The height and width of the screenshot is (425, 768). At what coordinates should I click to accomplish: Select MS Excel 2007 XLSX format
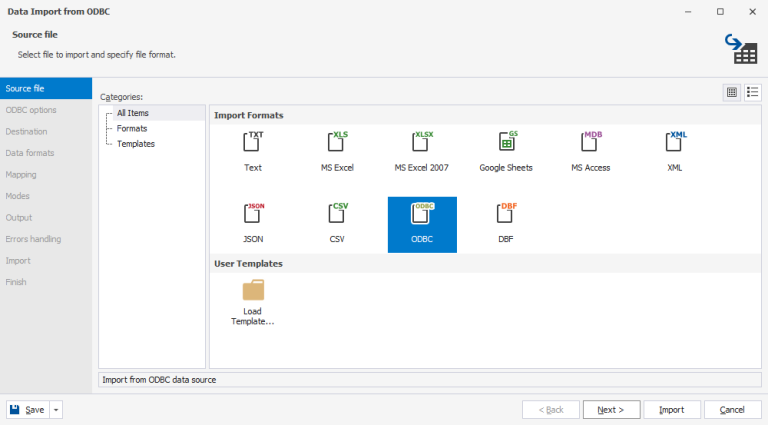click(x=422, y=143)
